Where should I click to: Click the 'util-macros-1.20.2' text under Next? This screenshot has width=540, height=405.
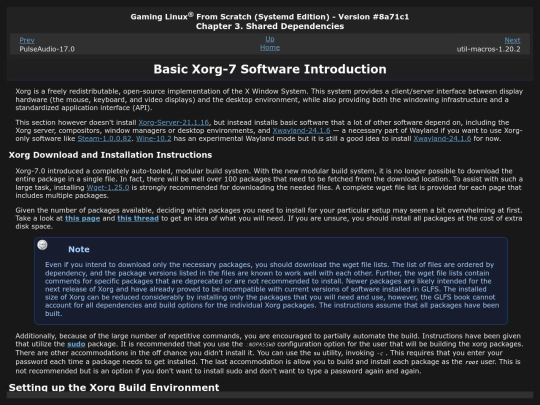(x=488, y=49)
